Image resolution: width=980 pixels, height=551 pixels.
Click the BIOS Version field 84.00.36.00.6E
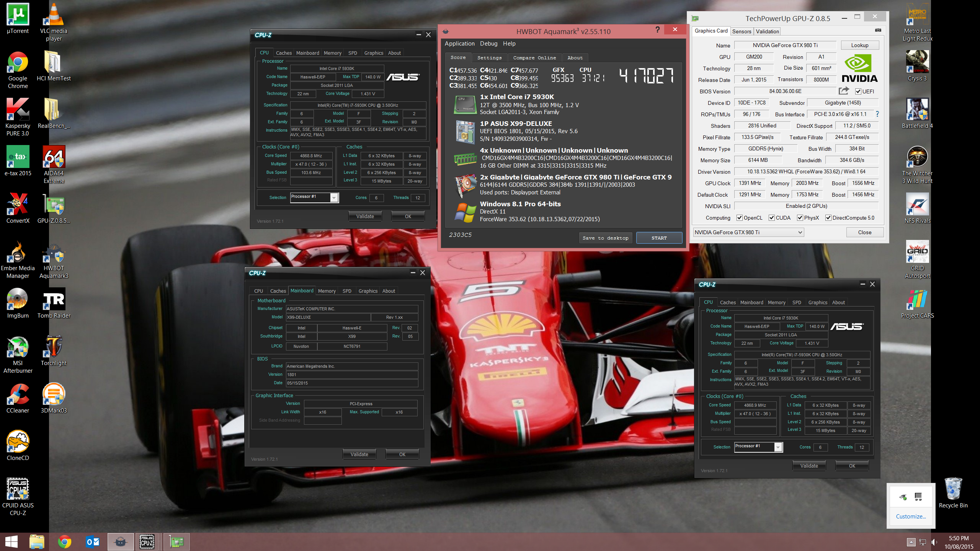(x=785, y=91)
